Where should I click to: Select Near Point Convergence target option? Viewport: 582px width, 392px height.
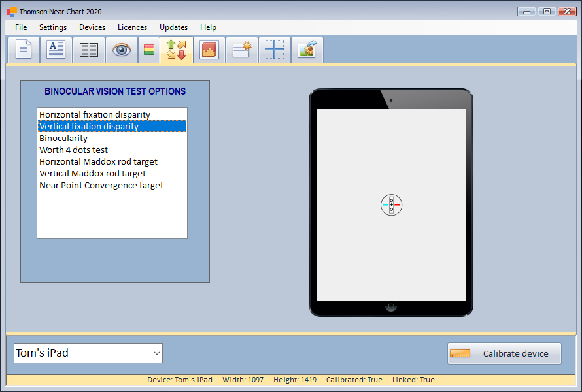pyautogui.click(x=101, y=186)
